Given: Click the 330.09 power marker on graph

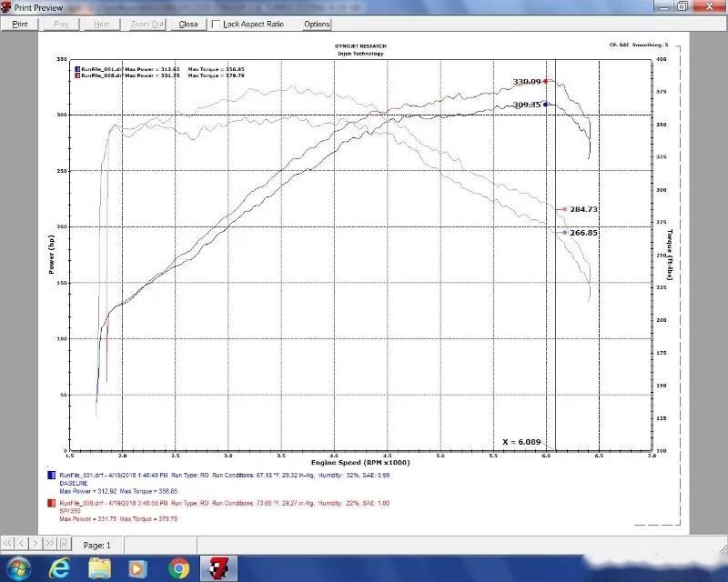Looking at the screenshot, I should tap(546, 81).
